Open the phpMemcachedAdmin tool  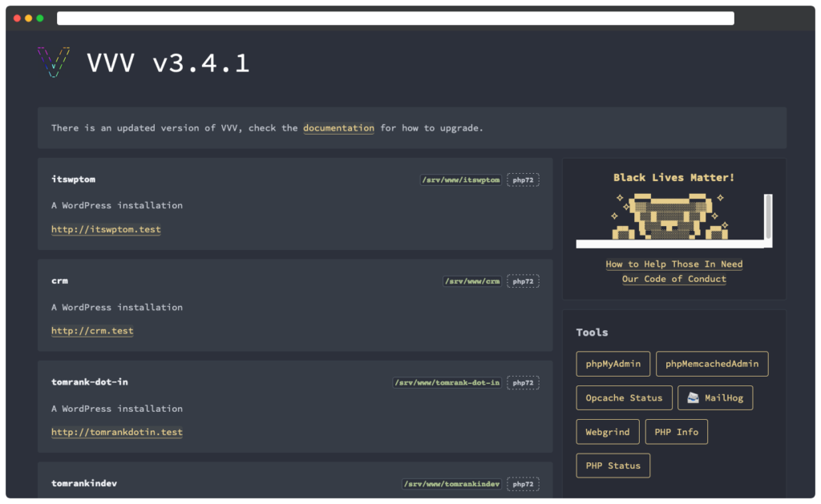pos(712,364)
